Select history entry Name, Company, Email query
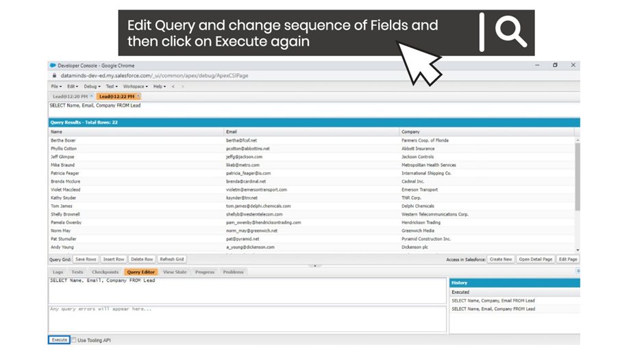The height and width of the screenshot is (362, 644). [x=515, y=301]
